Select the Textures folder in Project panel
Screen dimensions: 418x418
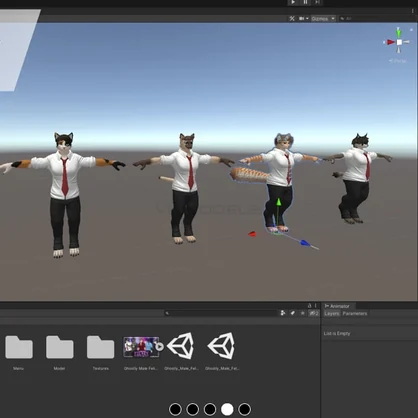click(100, 353)
